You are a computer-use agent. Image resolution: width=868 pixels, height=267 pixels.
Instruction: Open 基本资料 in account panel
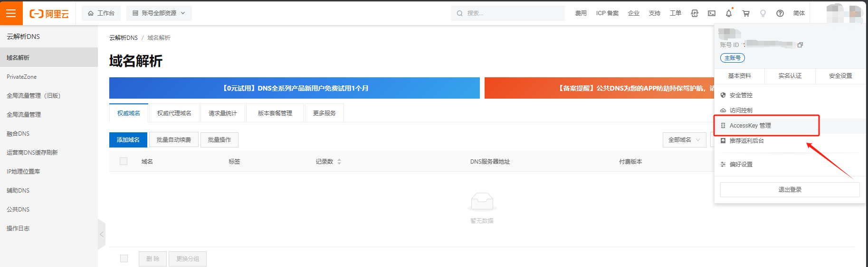pyautogui.click(x=739, y=76)
